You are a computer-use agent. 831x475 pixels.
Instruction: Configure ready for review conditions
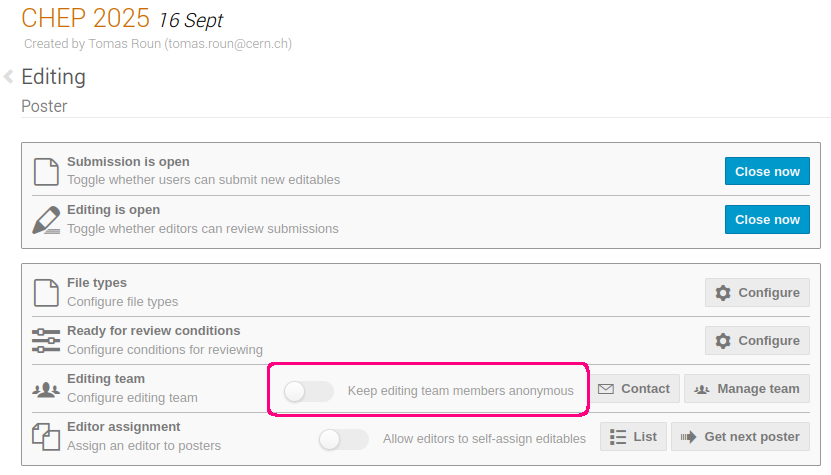[757, 340]
